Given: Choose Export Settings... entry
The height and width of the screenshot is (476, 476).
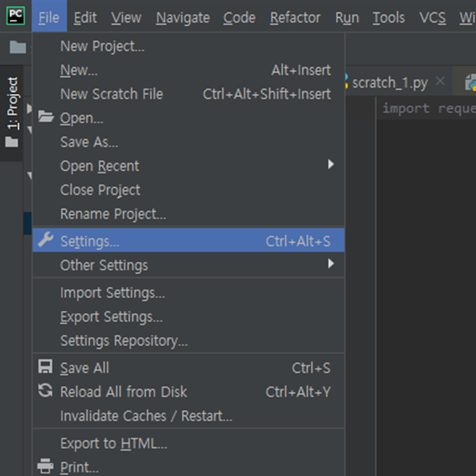Looking at the screenshot, I should point(188,317).
